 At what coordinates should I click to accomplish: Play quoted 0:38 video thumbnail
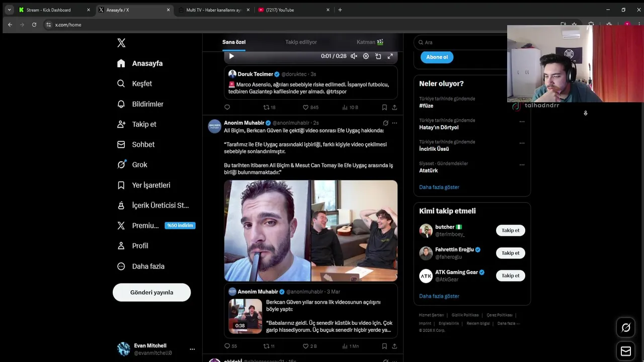(x=246, y=316)
